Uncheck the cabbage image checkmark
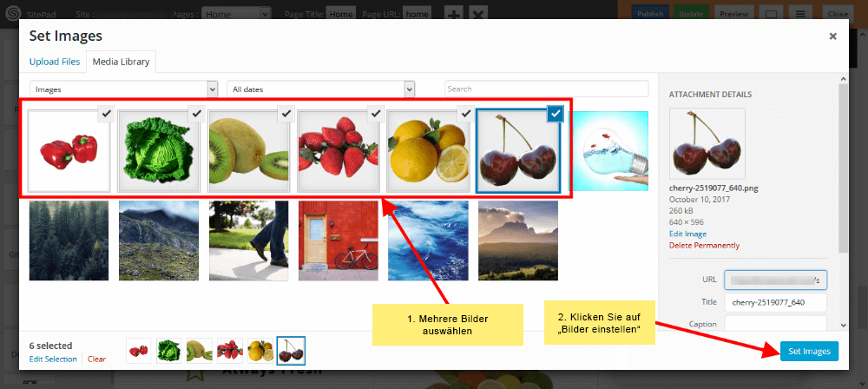 pyautogui.click(x=196, y=114)
